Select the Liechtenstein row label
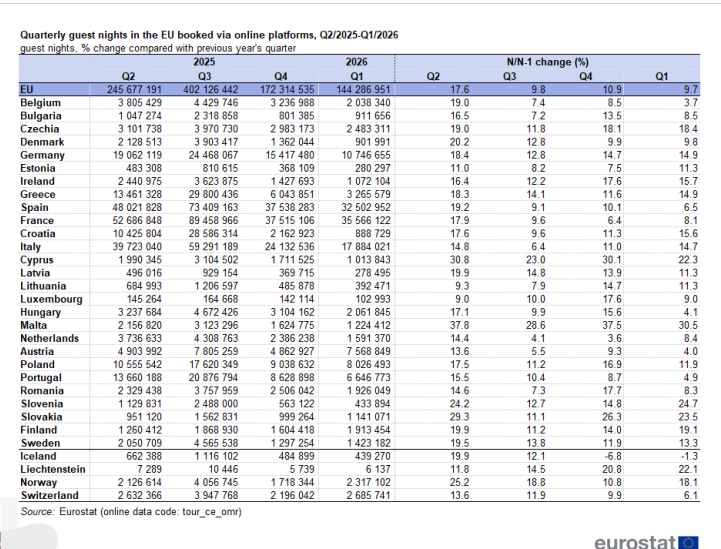Image resolution: width=721 pixels, height=549 pixels. click(x=53, y=469)
